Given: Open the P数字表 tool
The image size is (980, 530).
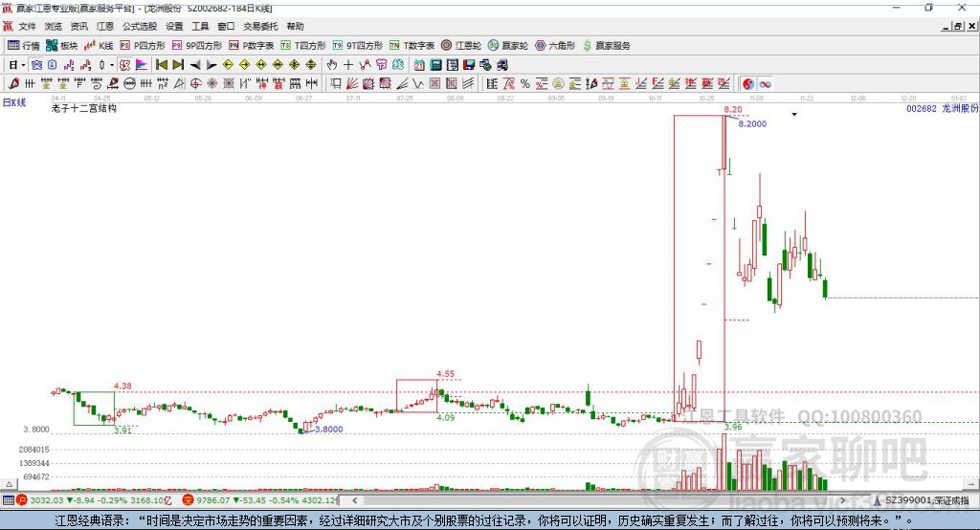Looking at the screenshot, I should (252, 46).
